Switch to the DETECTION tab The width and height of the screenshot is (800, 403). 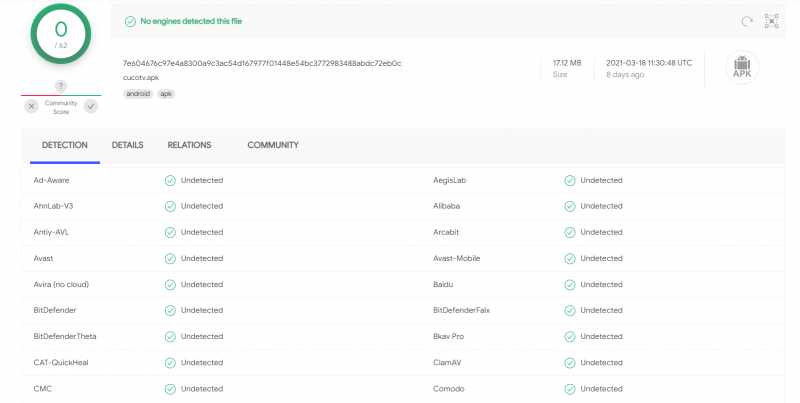tap(65, 145)
